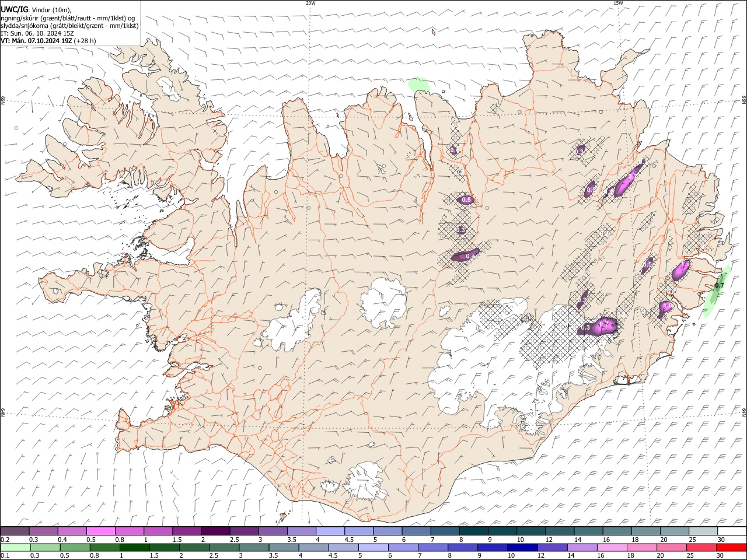Click the light grey swatch labeled 25 in snow scale

click(x=703, y=531)
